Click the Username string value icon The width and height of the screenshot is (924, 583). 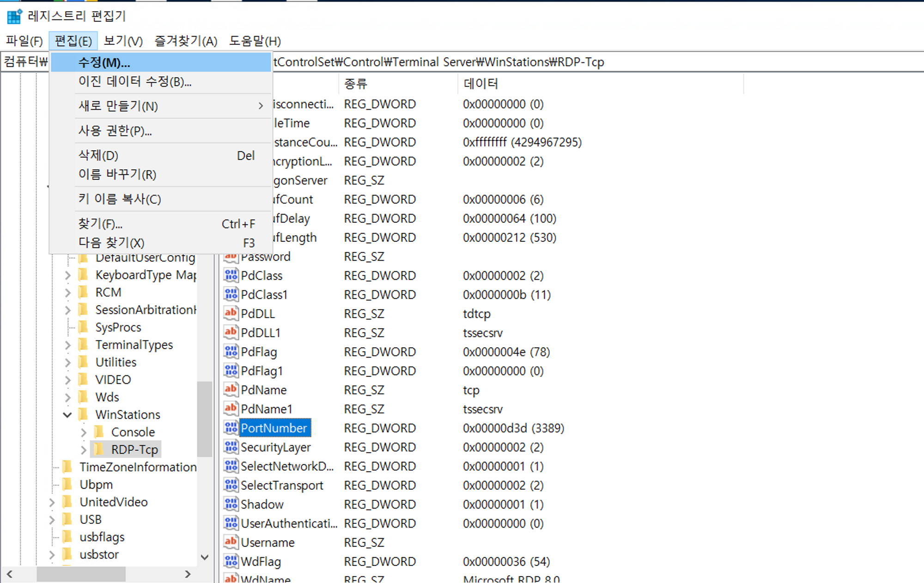click(x=231, y=542)
